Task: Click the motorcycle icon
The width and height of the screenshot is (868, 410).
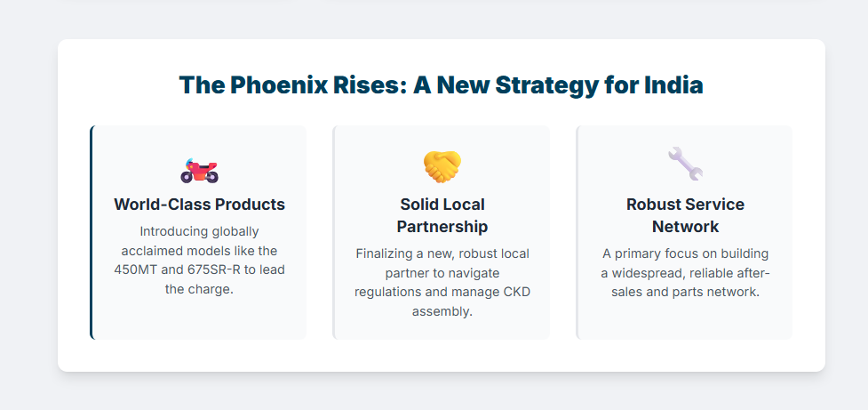Action: [x=199, y=168]
